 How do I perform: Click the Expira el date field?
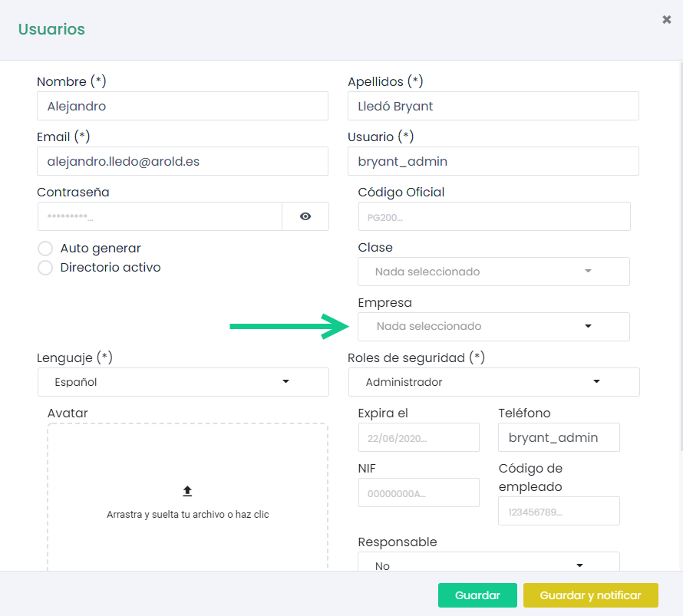click(x=418, y=437)
